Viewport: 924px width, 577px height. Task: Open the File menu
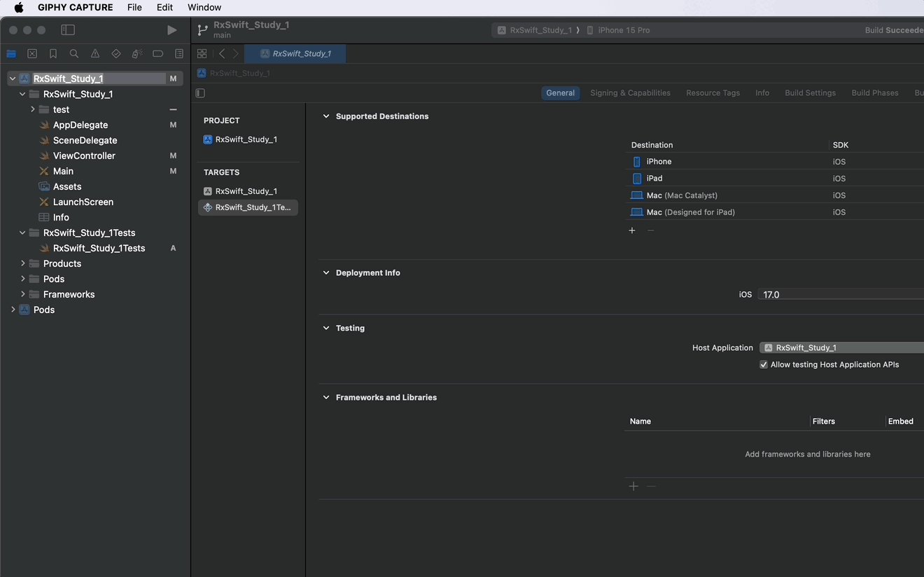(x=134, y=8)
